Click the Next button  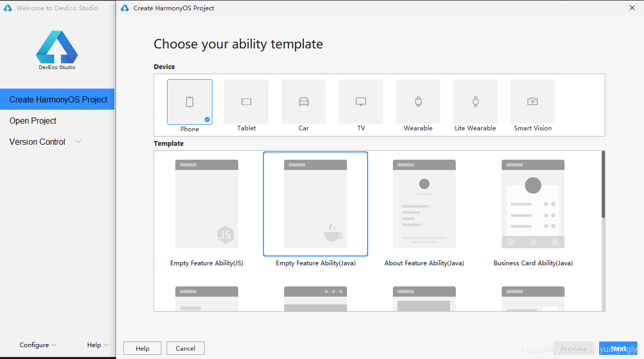[618, 349]
